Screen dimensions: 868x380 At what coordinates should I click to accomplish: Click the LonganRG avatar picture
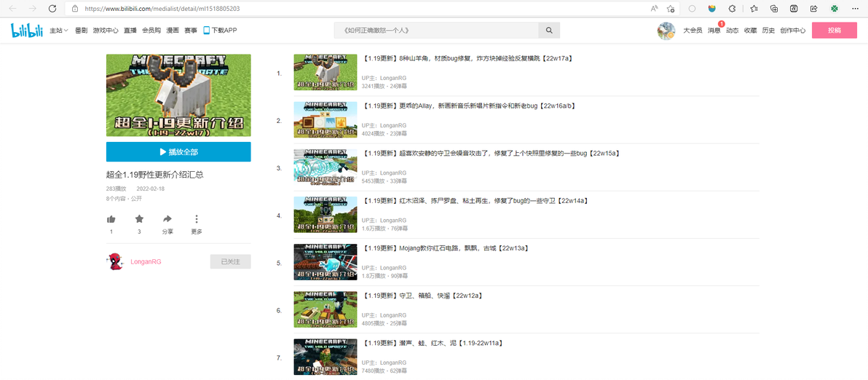114,261
